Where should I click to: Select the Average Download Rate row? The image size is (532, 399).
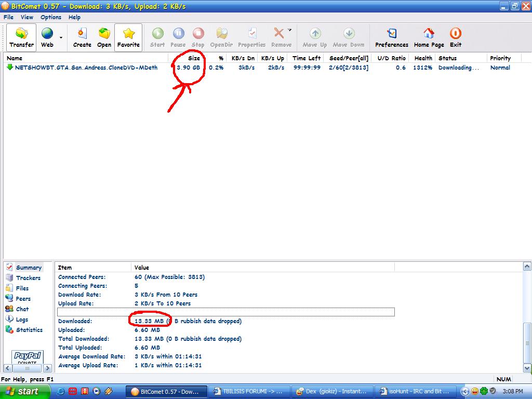pos(225,356)
